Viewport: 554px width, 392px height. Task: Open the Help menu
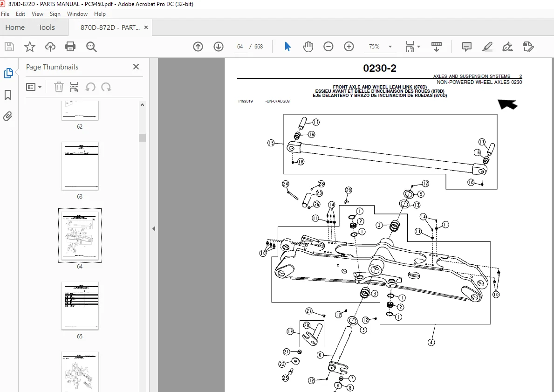[x=100, y=14]
